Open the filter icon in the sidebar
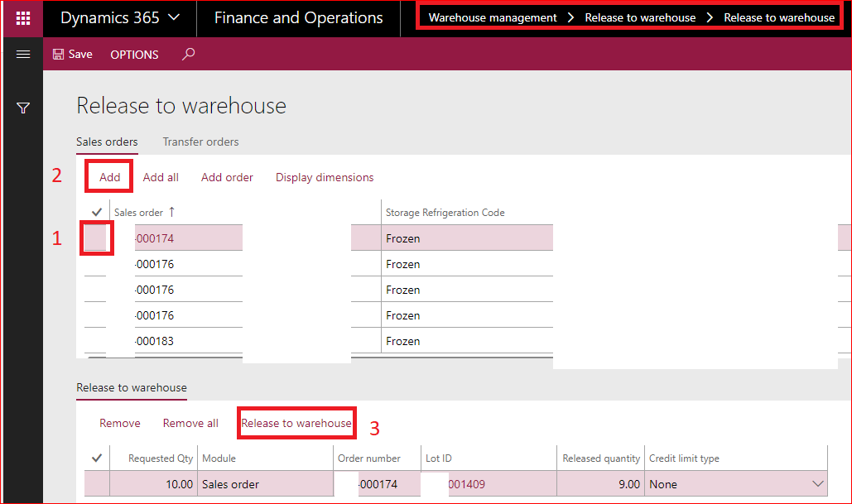The width and height of the screenshot is (852, 504). point(22,108)
